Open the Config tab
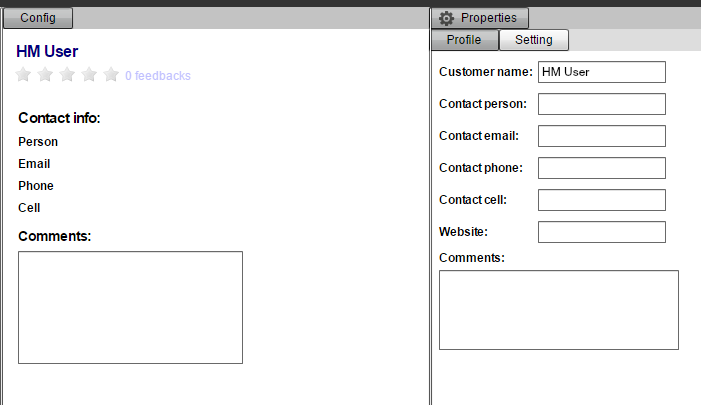This screenshot has height=405, width=701. [x=38, y=18]
